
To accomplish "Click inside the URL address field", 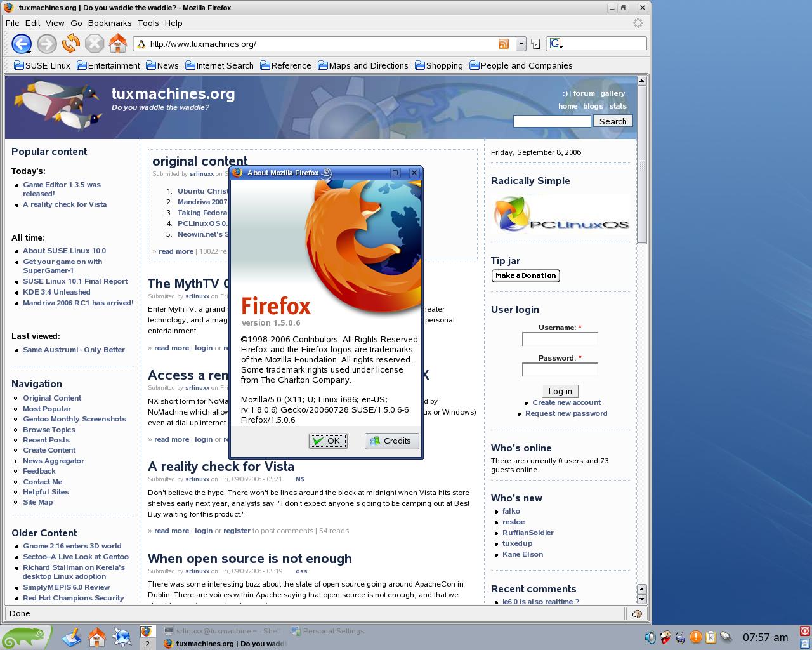I will (x=322, y=44).
